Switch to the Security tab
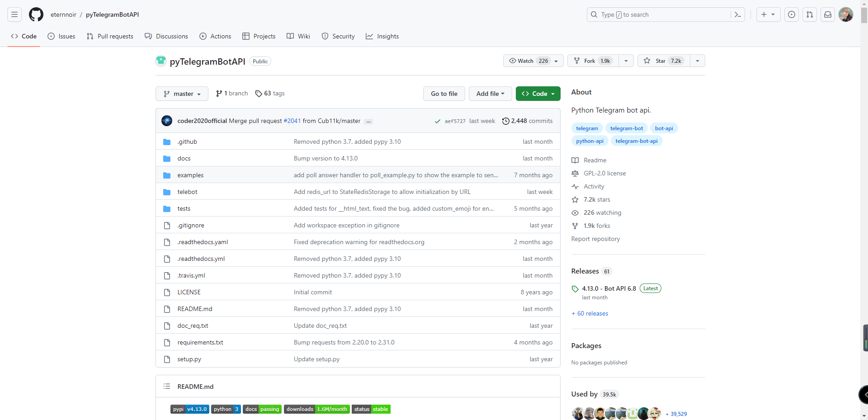The height and width of the screenshot is (420, 868). click(x=338, y=36)
